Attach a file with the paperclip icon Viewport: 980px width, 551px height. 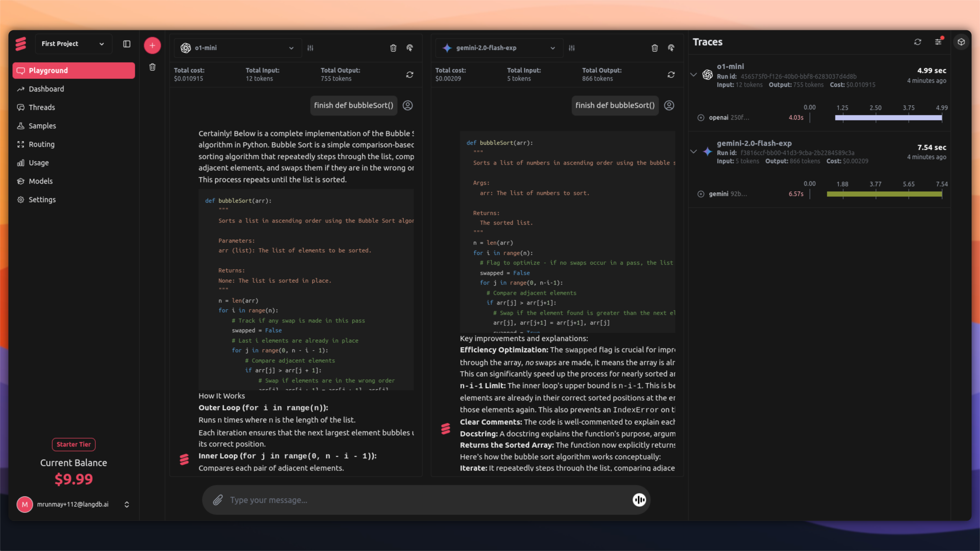[218, 500]
